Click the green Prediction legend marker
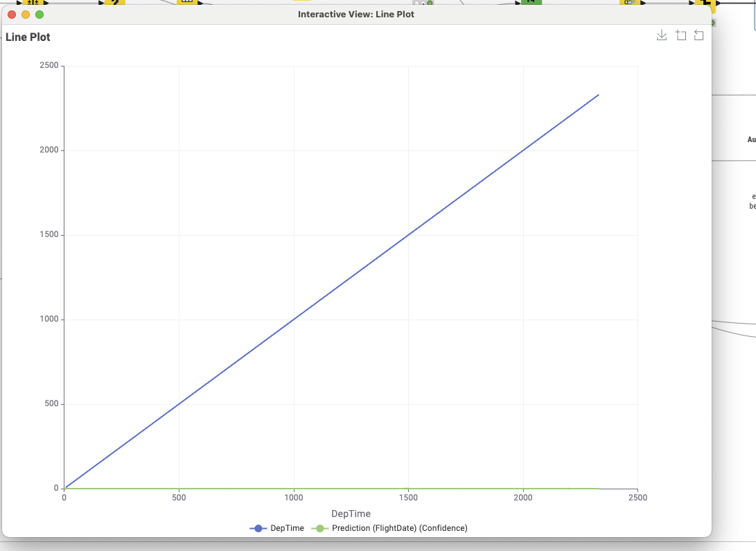 pos(319,528)
